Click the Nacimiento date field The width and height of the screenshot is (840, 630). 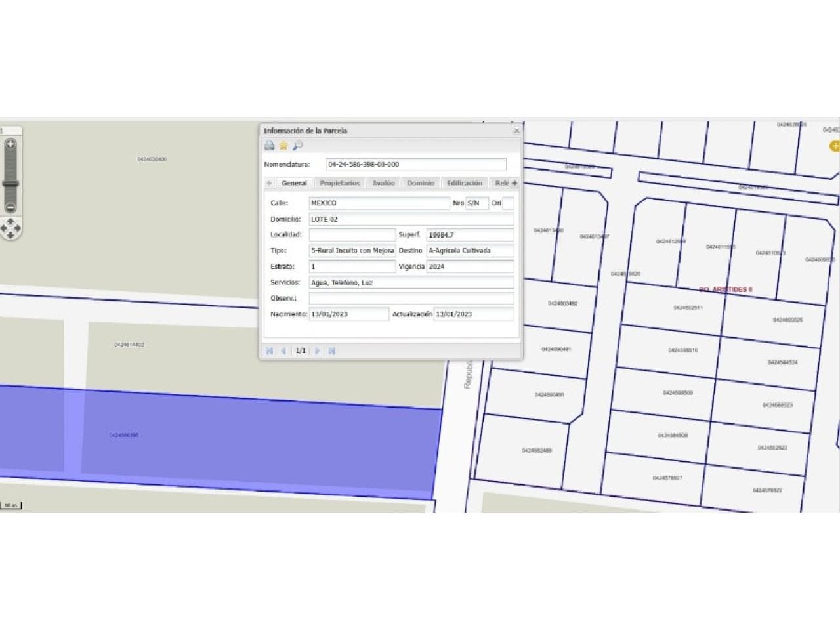point(349,314)
